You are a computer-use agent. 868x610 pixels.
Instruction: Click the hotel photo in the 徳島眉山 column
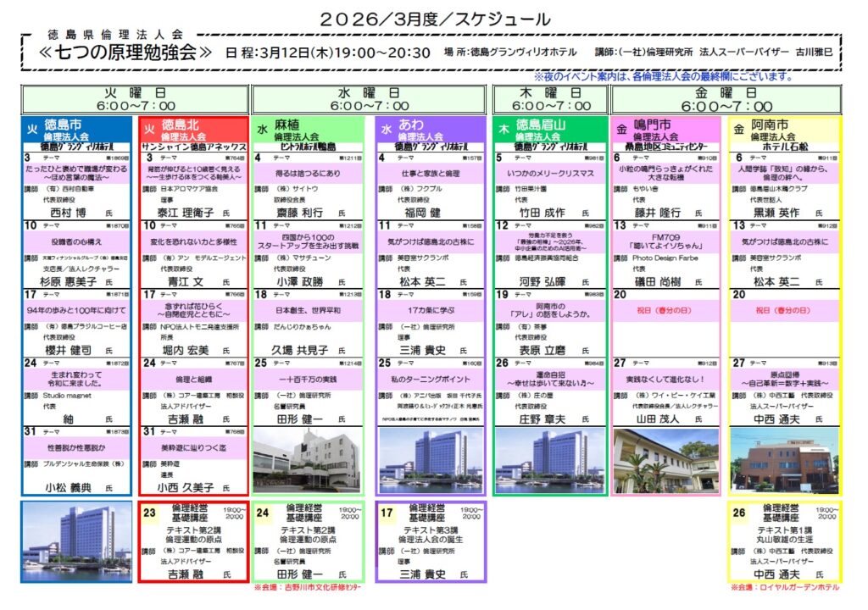[548, 460]
